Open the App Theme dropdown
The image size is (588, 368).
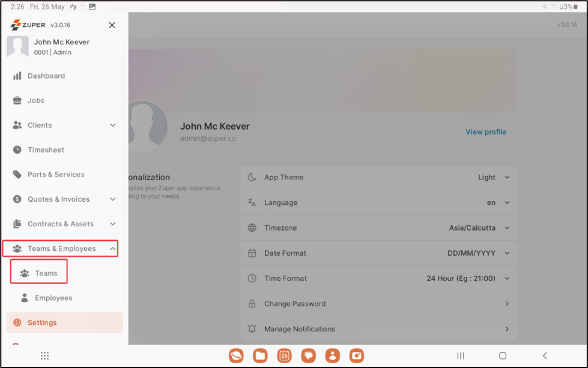(x=494, y=178)
